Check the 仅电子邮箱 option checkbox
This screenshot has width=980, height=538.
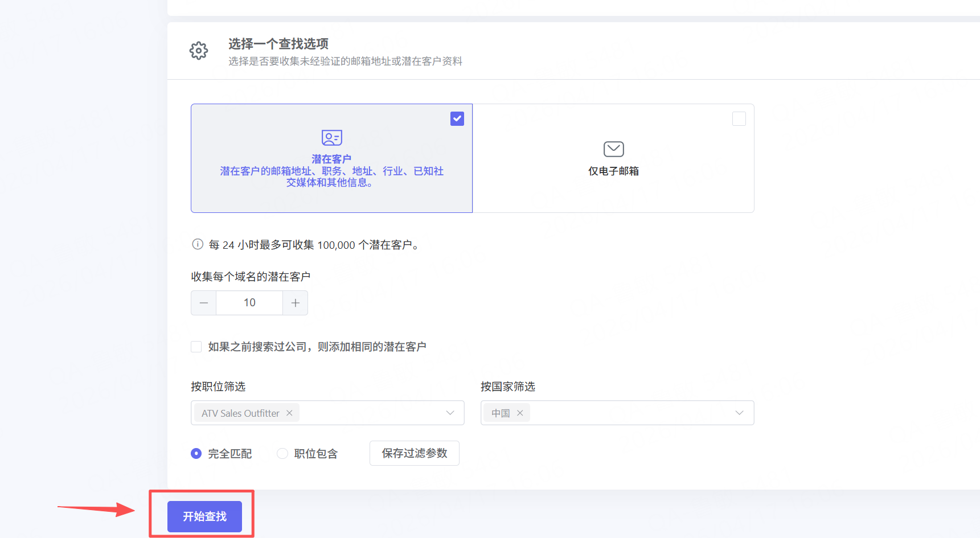[739, 118]
